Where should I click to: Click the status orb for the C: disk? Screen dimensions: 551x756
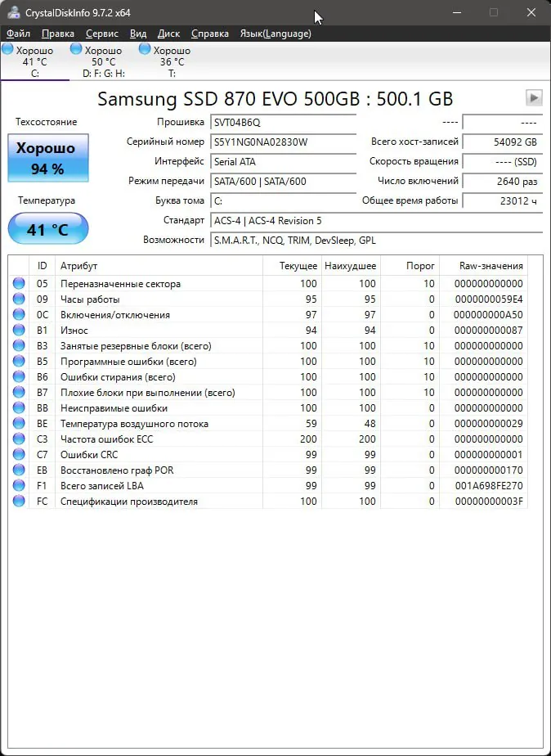[x=7, y=48]
